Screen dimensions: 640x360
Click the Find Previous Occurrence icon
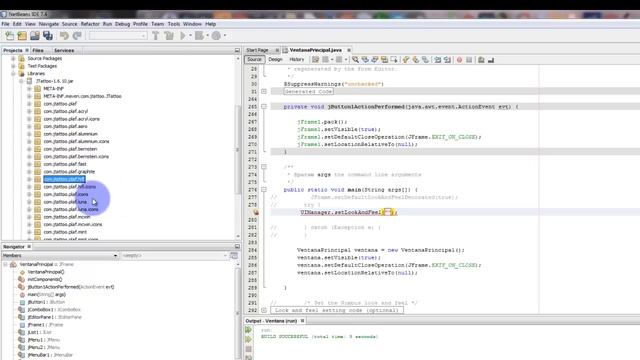pyautogui.click(x=365, y=60)
